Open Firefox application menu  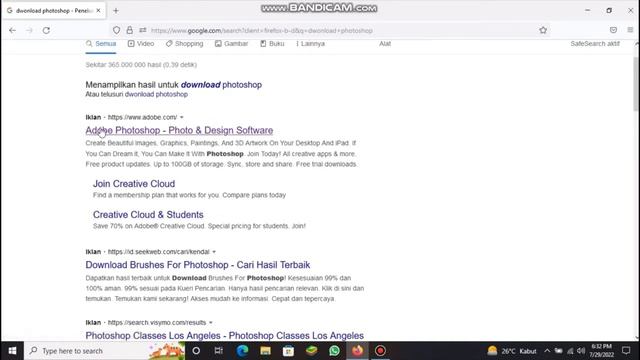[630, 30]
